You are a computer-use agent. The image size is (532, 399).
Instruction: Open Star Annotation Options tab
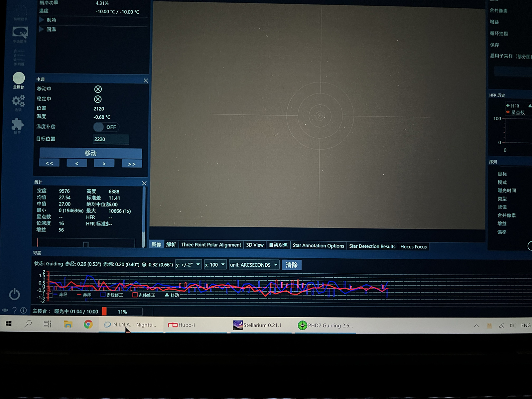[x=318, y=246]
